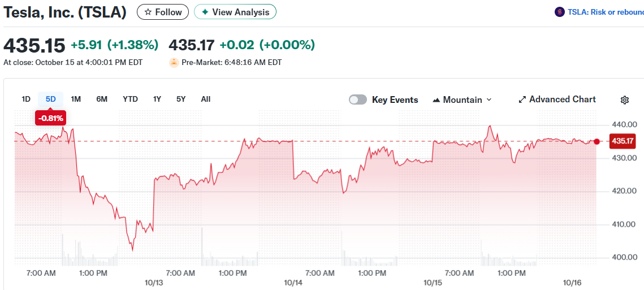Switch to the YTD range

point(130,99)
